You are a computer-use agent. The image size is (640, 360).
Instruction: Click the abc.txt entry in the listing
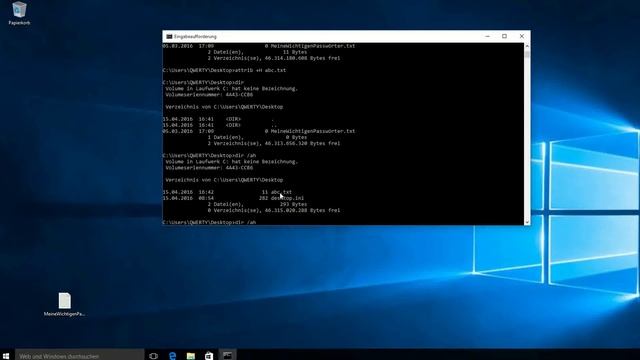[282, 192]
